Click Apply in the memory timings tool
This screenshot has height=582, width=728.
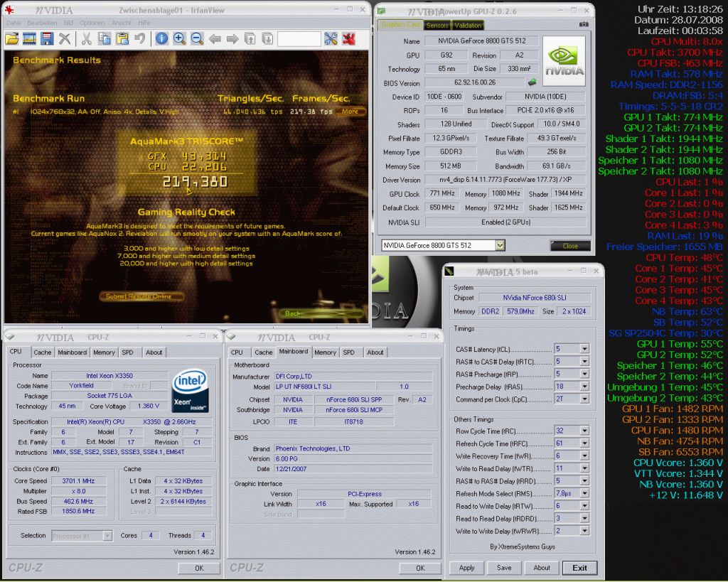tap(466, 568)
